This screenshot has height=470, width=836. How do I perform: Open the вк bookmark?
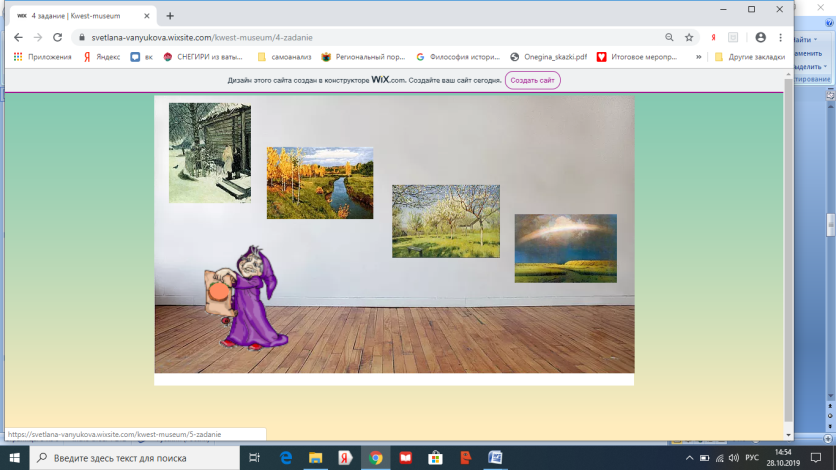click(142, 56)
